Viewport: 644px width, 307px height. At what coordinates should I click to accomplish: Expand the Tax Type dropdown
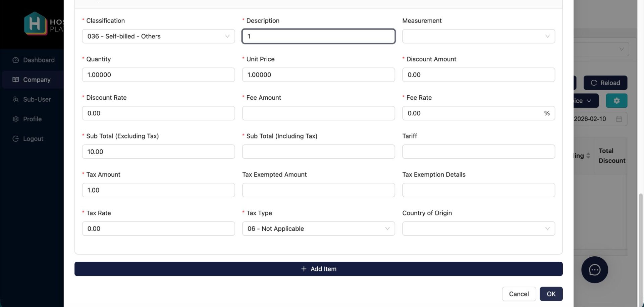coord(318,228)
